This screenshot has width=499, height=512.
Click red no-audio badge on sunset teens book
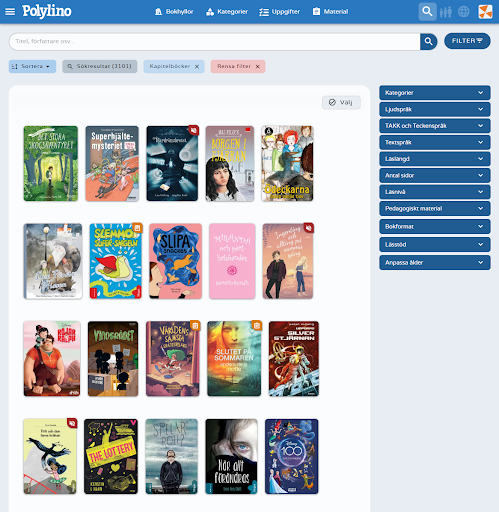coord(308,228)
